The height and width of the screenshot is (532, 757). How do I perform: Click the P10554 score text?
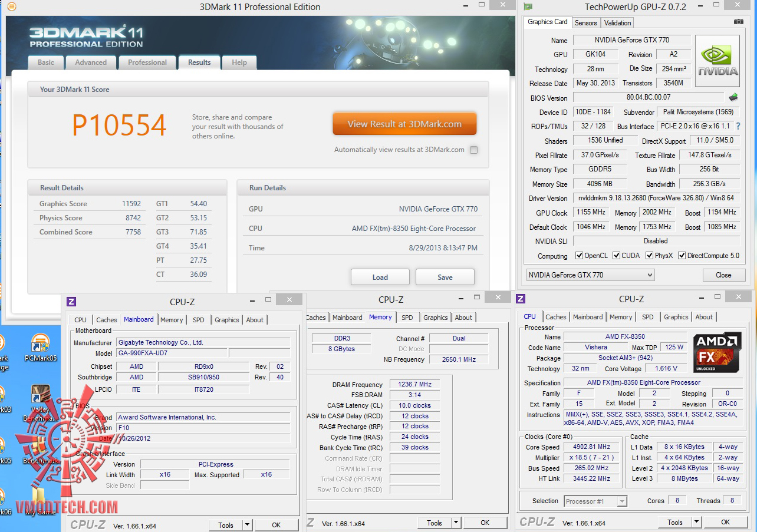pos(120,125)
